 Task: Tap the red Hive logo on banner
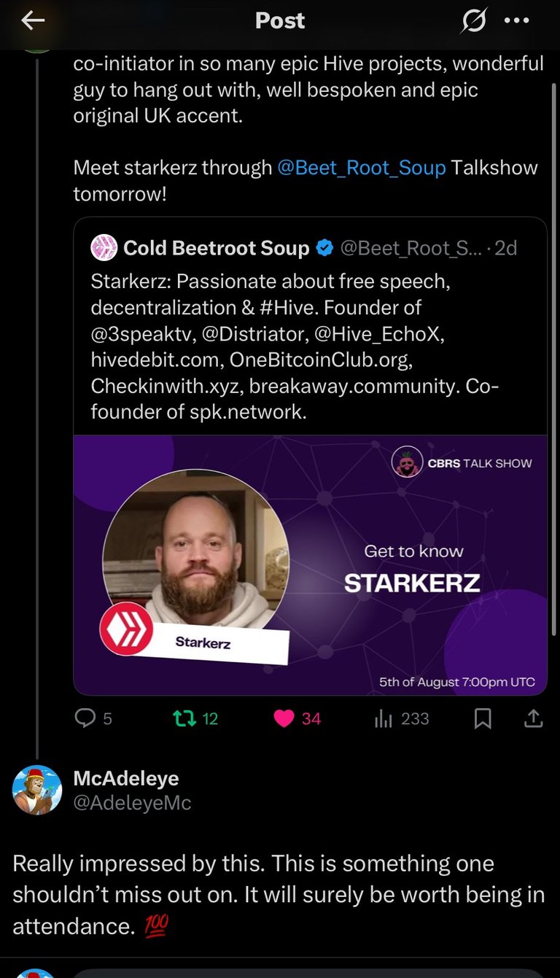pos(127,629)
